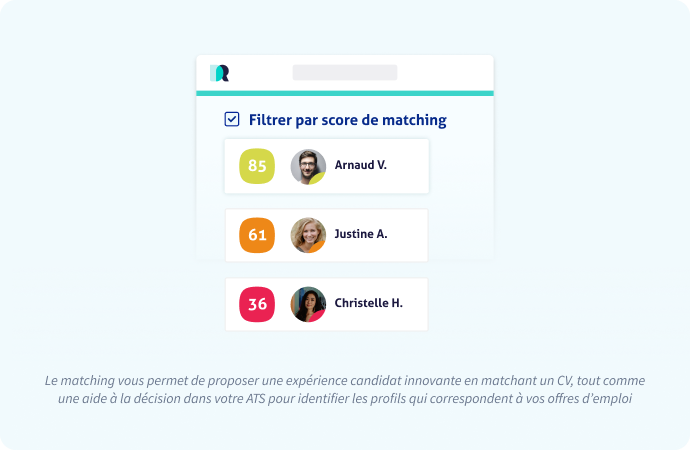Click the green status dot on Arnaud's avatar
690x450 pixels.
[318, 178]
